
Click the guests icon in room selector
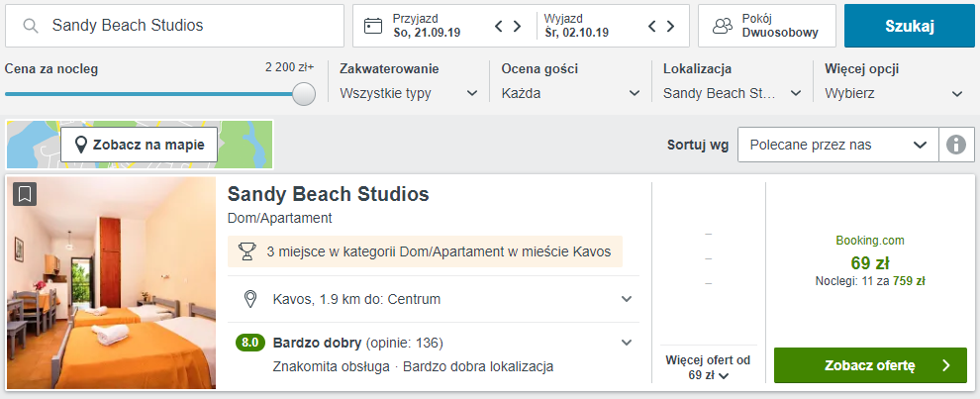click(x=723, y=26)
